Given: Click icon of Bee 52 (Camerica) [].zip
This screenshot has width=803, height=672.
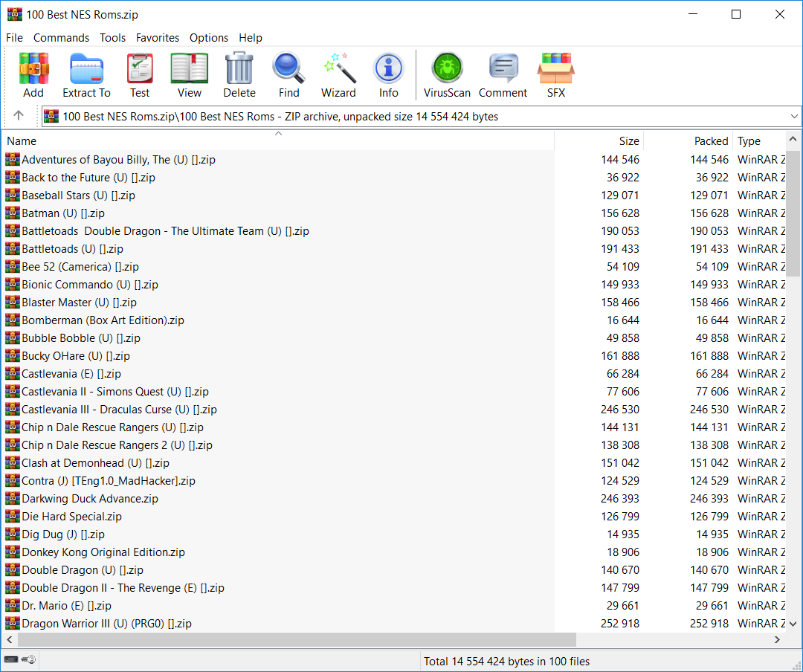Looking at the screenshot, I should click(13, 266).
